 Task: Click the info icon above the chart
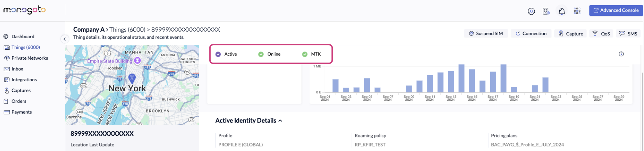point(621,54)
